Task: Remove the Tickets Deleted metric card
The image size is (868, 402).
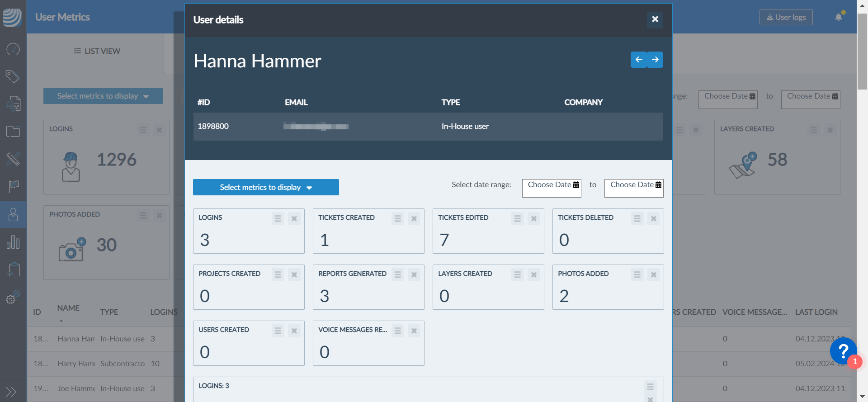Action: [653, 219]
